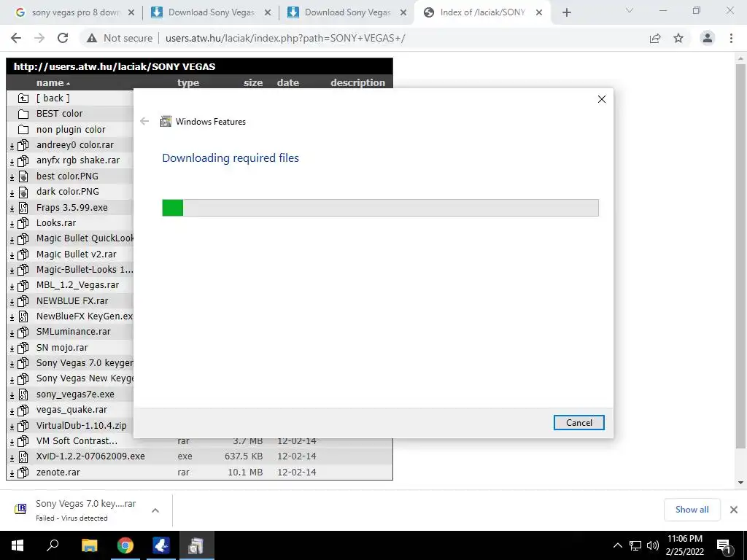Close the sony vegas pro 8 Google tab
The height and width of the screenshot is (560, 747).
click(x=131, y=13)
